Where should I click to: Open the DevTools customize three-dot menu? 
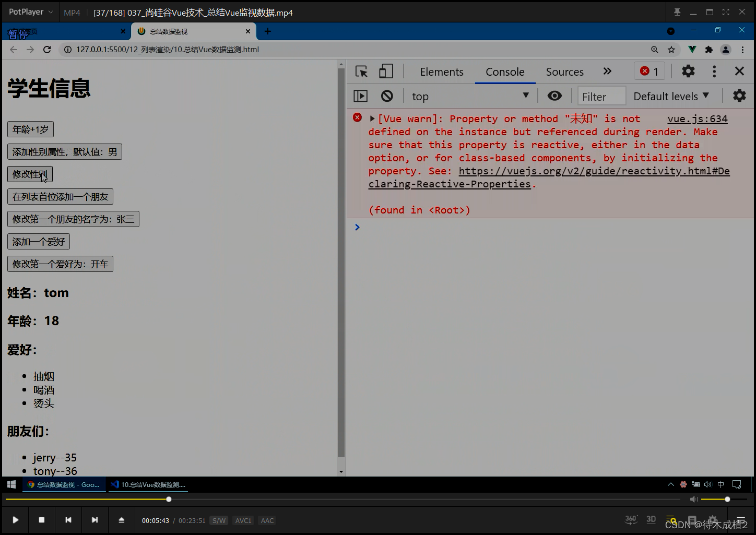714,72
